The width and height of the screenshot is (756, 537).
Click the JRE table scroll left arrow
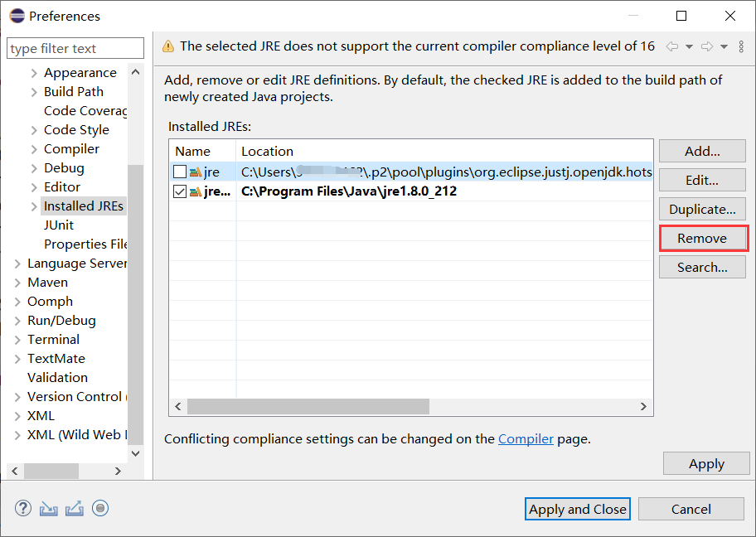[178, 406]
